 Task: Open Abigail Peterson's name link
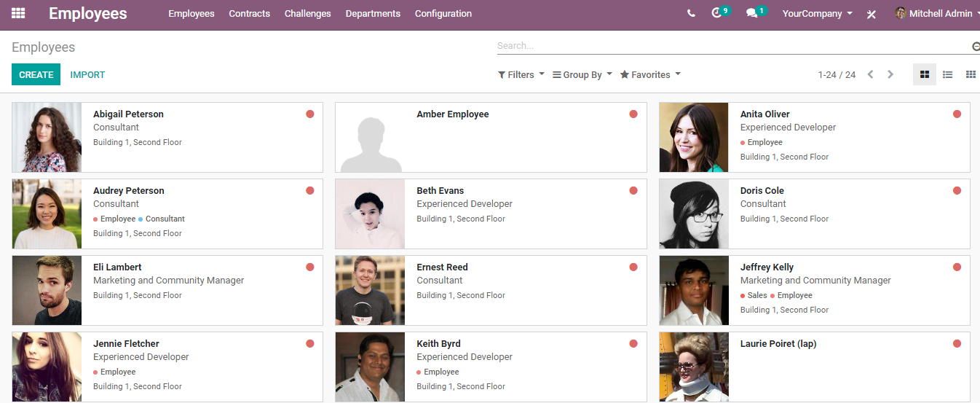tap(128, 114)
